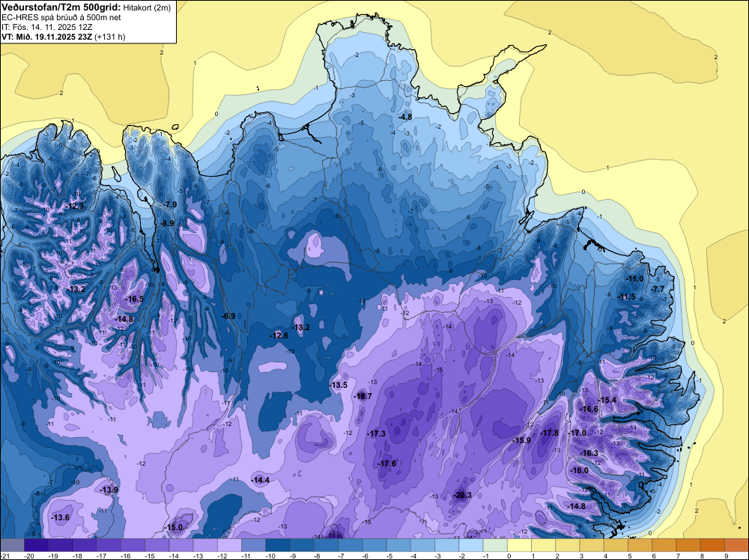Viewport: 749px width, 560px height.
Task: Click the -15.9 temperature label
Action: tap(521, 440)
